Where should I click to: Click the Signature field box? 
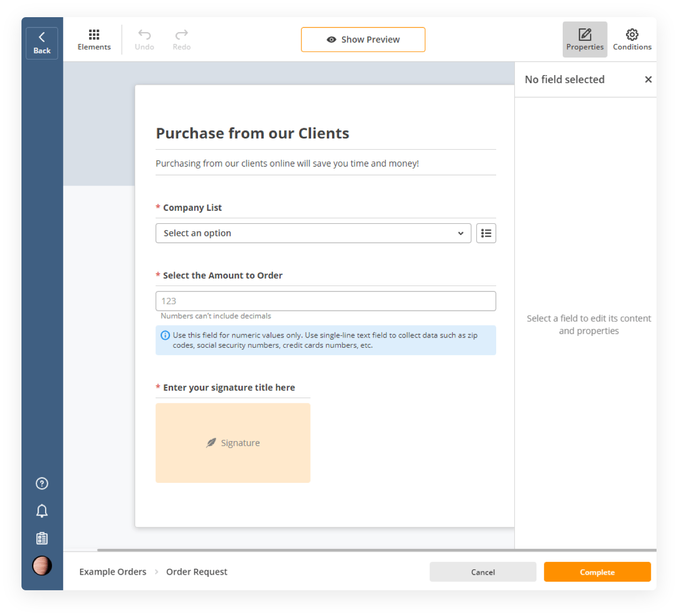coord(233,443)
